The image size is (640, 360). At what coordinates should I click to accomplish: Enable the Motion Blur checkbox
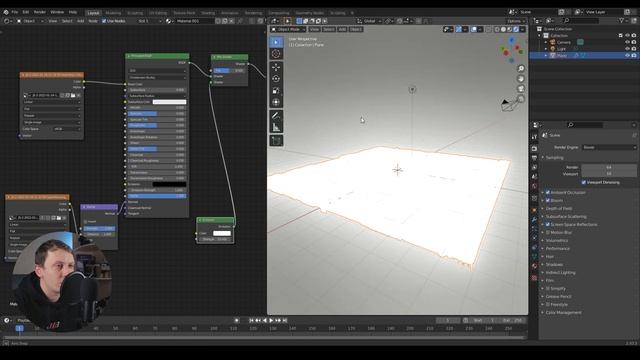(548, 232)
